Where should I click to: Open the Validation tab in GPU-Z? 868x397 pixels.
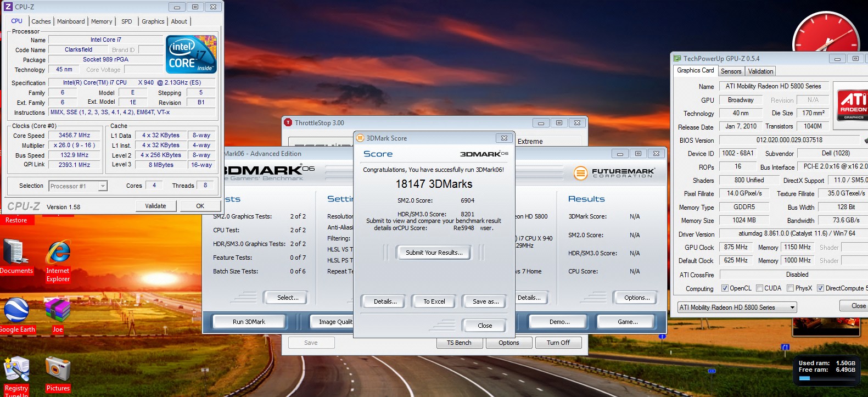tap(760, 71)
